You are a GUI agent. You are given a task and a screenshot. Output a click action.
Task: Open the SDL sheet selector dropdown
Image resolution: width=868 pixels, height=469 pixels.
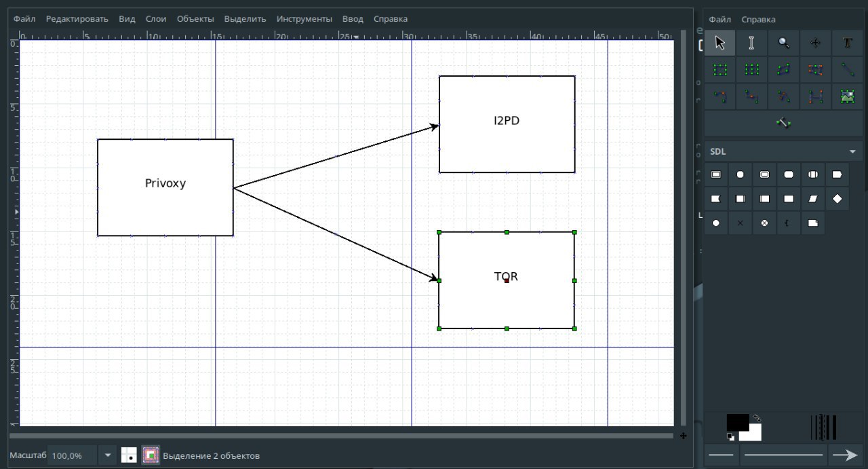[783, 151]
